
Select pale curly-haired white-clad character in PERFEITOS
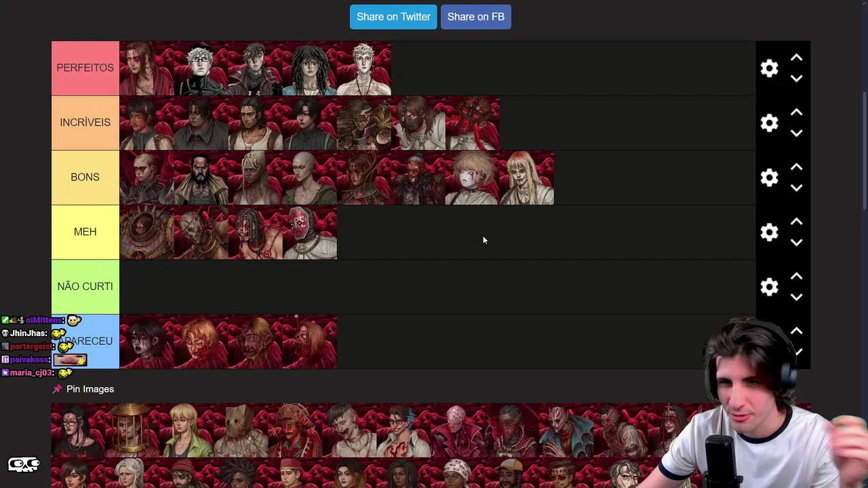pyautogui.click(x=363, y=68)
